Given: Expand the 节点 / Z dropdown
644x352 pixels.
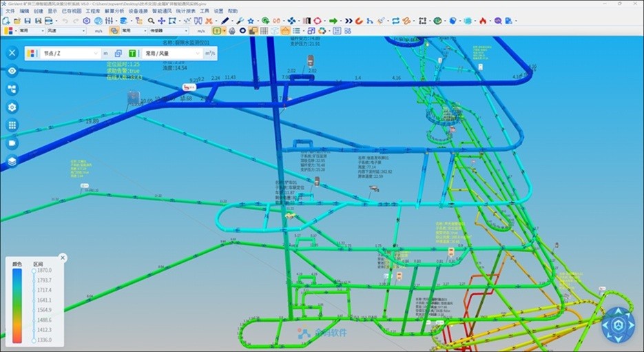Looking at the screenshot, I should 95,53.
